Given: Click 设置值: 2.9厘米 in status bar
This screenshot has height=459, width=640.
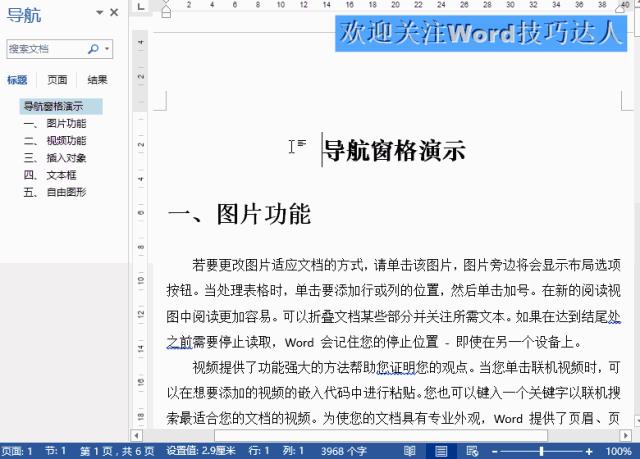Looking at the screenshot, I should [x=201, y=451].
